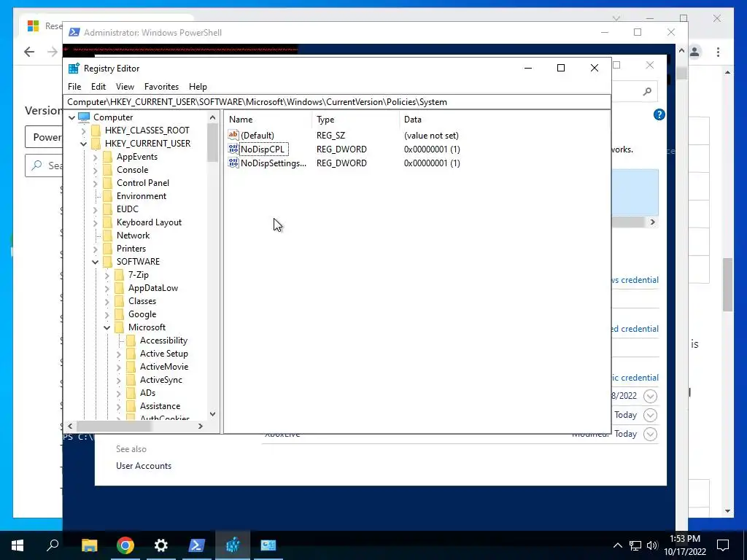
Task: Select the ADs folder icon
Action: pos(131,393)
